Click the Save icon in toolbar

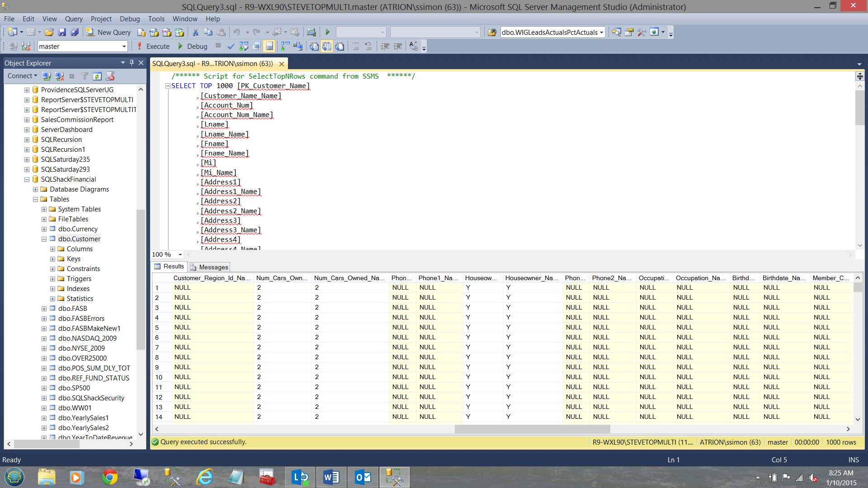[x=62, y=32]
